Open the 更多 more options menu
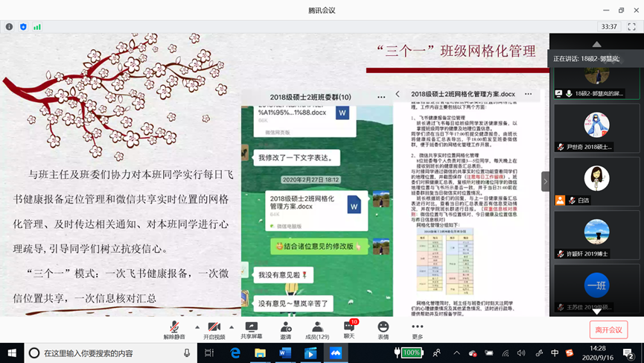 pos(417,330)
